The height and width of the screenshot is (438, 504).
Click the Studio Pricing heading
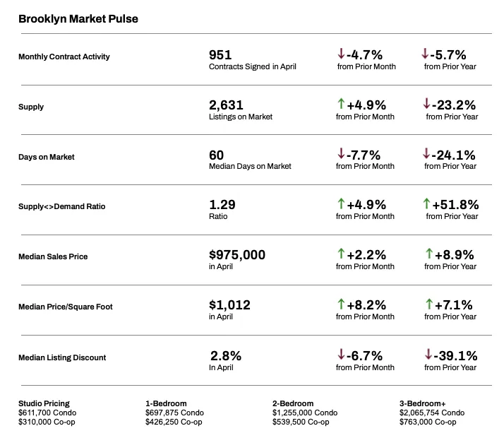pyautogui.click(x=44, y=403)
